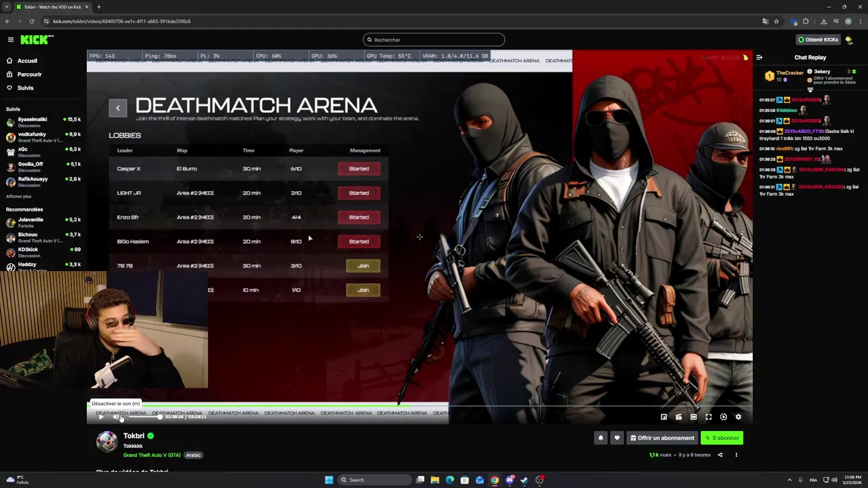Play the video
The width and height of the screenshot is (868, 488).
point(101,418)
